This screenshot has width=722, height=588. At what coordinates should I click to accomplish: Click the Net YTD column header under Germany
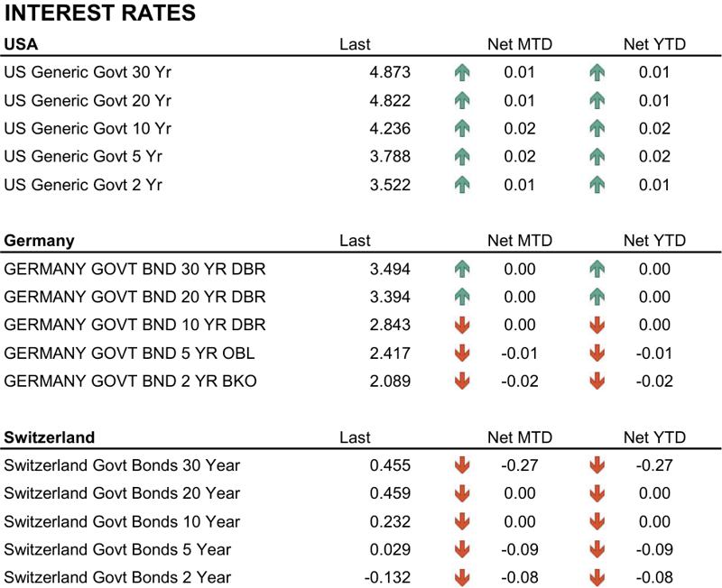pos(654,241)
